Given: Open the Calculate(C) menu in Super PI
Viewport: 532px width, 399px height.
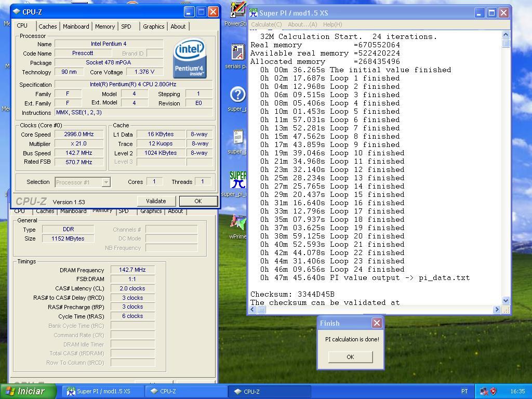Looking at the screenshot, I should [267, 24].
